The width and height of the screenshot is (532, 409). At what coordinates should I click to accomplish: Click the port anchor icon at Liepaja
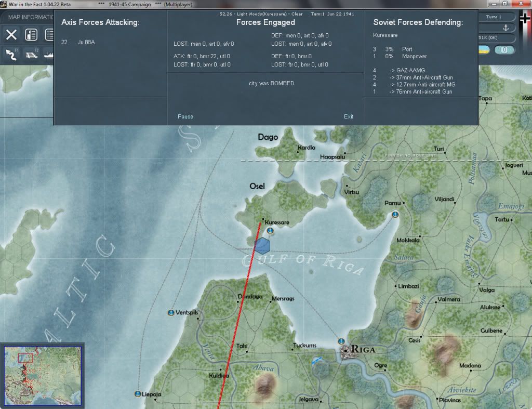(138, 394)
